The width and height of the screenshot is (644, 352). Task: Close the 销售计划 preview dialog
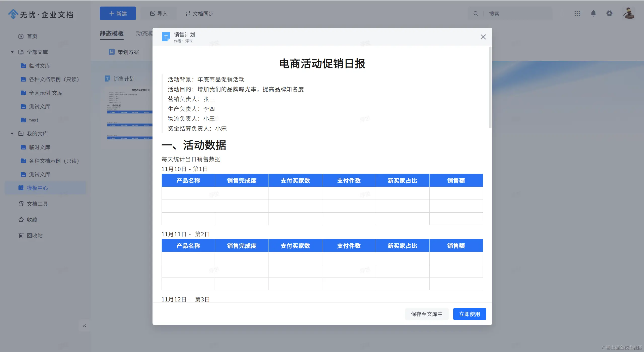pos(483,37)
